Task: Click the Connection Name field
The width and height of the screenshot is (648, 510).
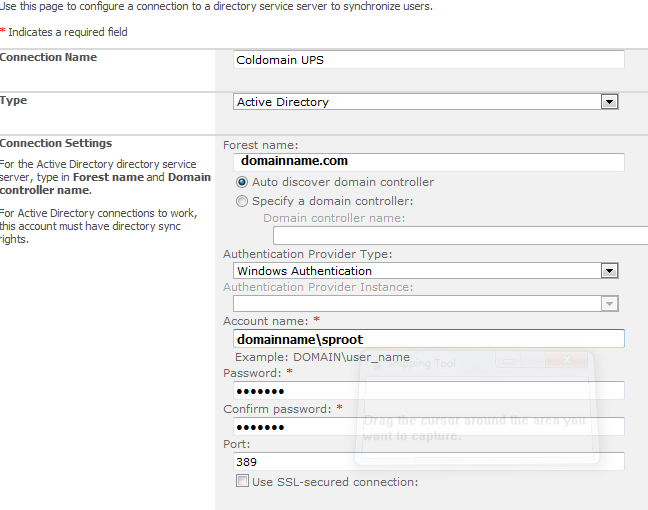Action: point(429,60)
